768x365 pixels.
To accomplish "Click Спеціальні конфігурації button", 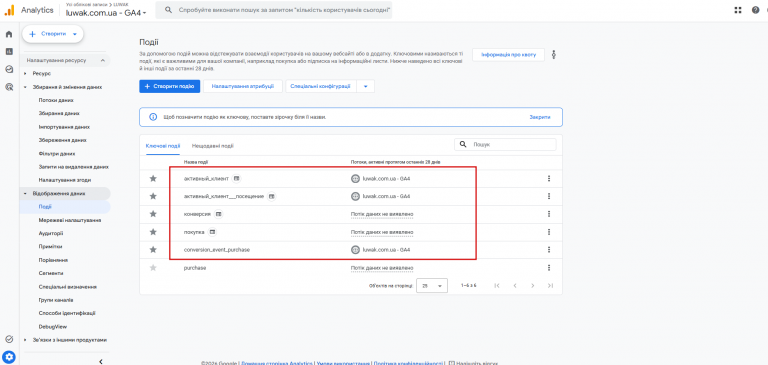I will pos(321,86).
